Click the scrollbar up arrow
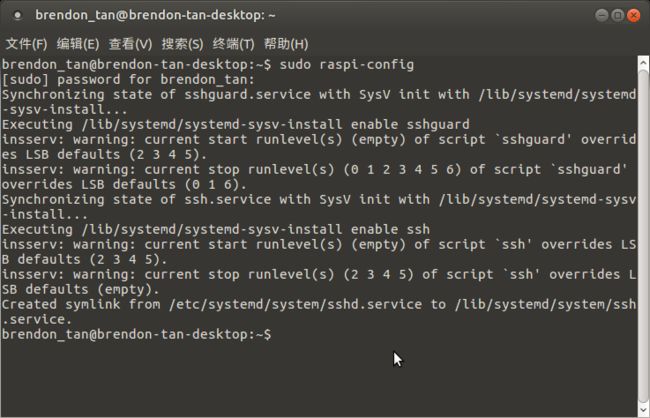Screen dimensions: 650x418 coord(643,63)
